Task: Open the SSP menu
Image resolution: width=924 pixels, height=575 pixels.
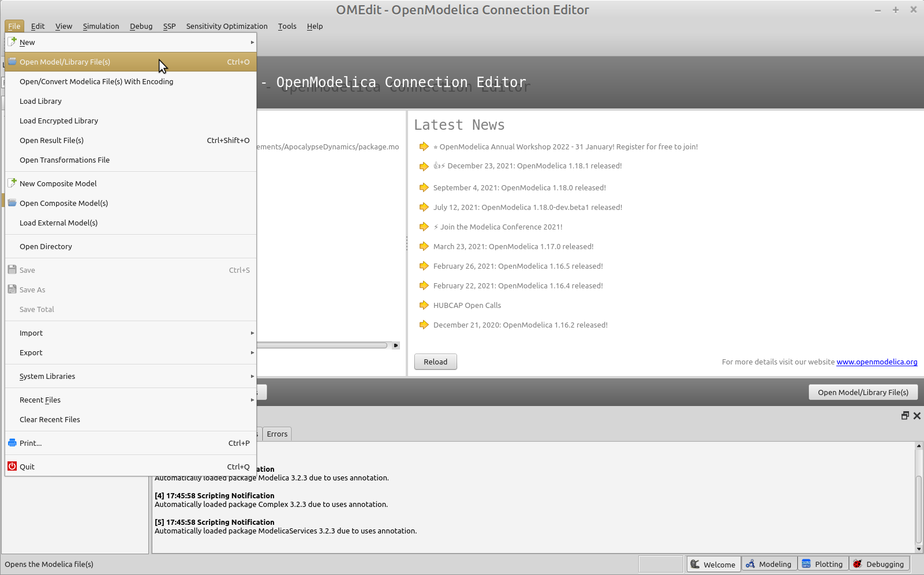Action: (169, 26)
